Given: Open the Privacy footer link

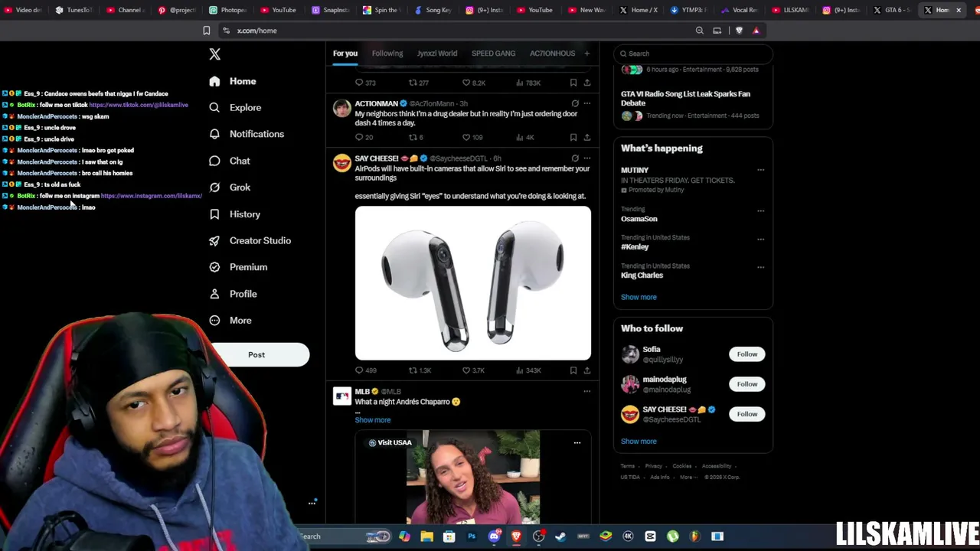Looking at the screenshot, I should tap(653, 466).
